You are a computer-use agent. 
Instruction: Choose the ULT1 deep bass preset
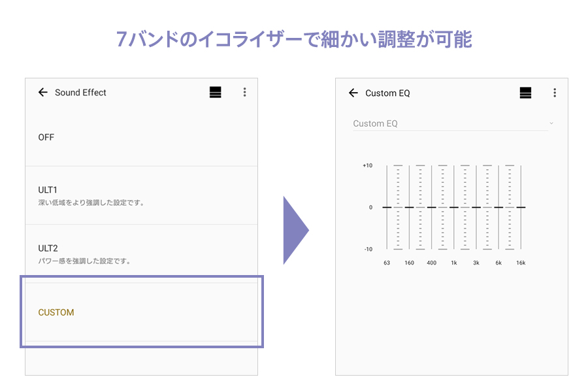141,195
